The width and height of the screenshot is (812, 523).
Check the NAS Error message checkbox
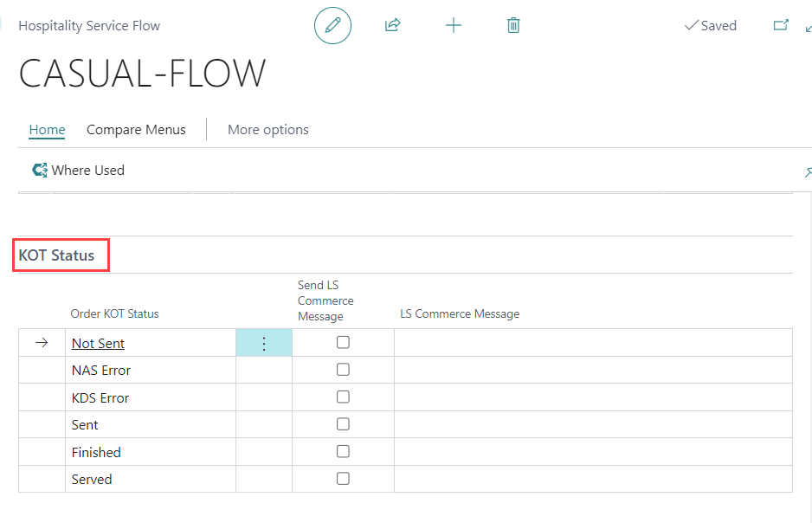343,370
